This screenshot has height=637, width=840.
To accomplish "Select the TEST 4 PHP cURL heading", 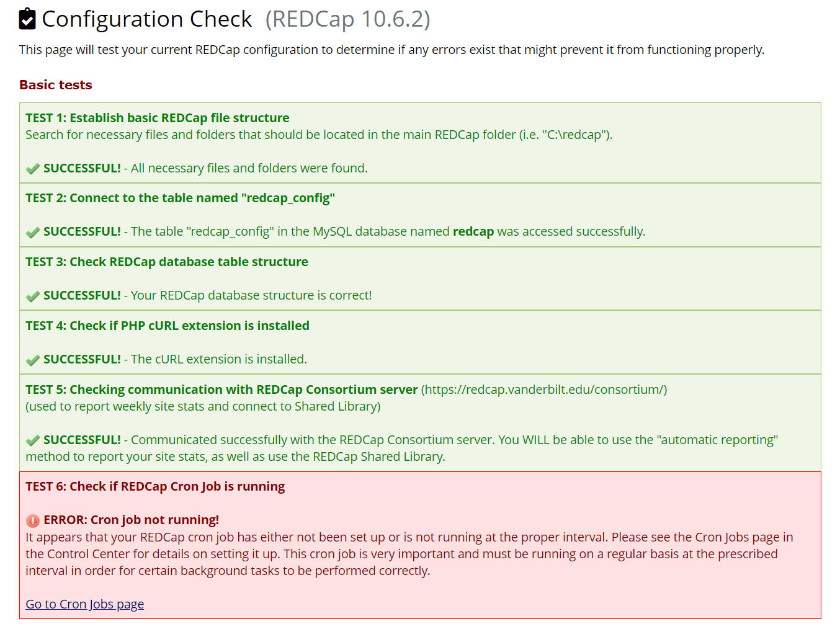I will pyautogui.click(x=167, y=326).
